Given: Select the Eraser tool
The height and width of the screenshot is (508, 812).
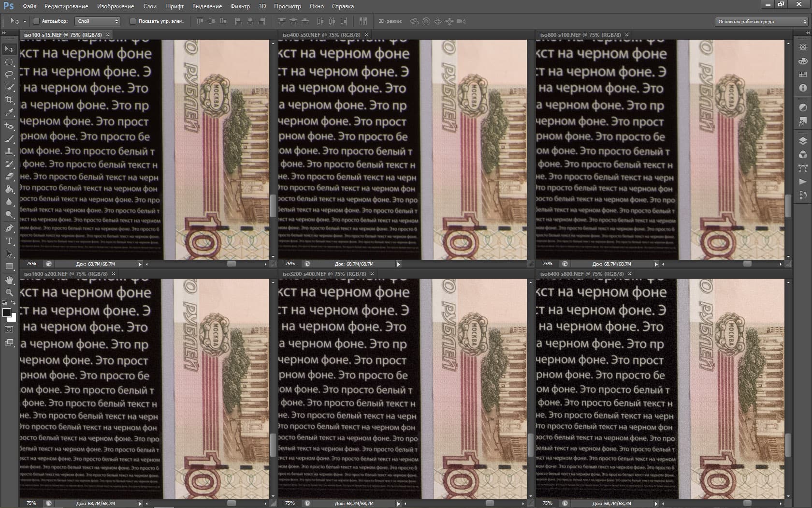Looking at the screenshot, I should pos(9,176).
